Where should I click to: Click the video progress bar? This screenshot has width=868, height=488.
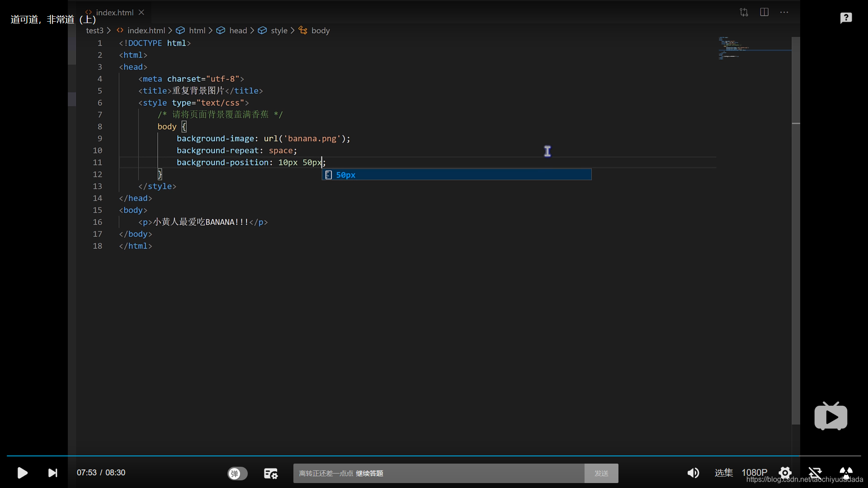tap(434, 455)
